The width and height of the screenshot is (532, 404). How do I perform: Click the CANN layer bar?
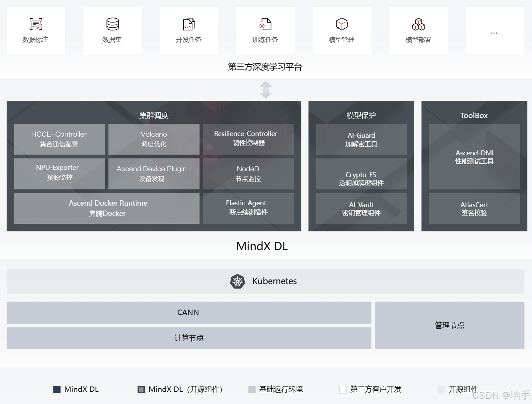click(189, 313)
